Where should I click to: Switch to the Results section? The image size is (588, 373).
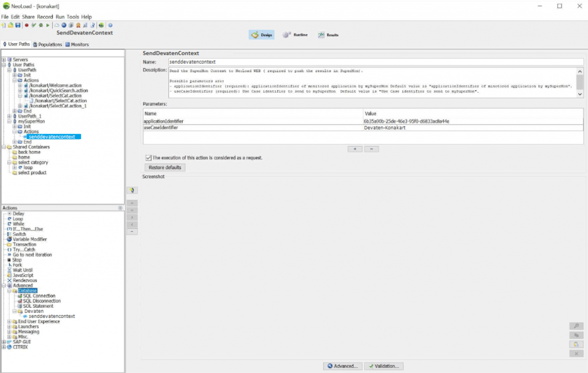328,35
